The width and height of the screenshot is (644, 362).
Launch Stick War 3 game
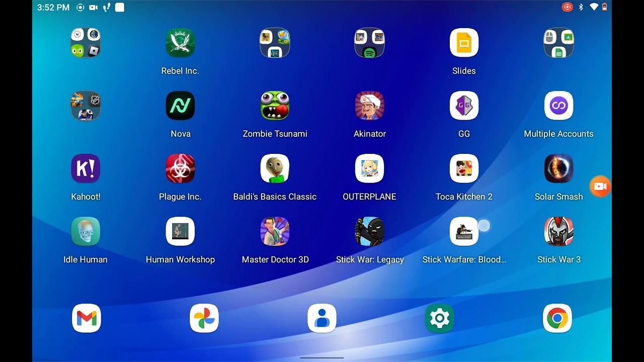tap(558, 231)
